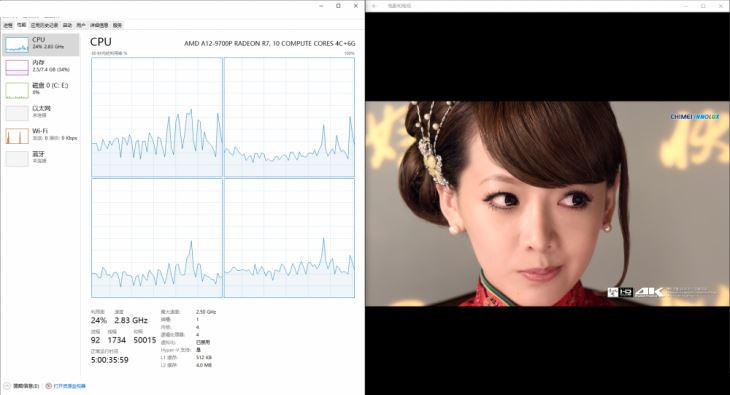Select the 以太网 (Ethernet) sidebar item

coord(41,113)
